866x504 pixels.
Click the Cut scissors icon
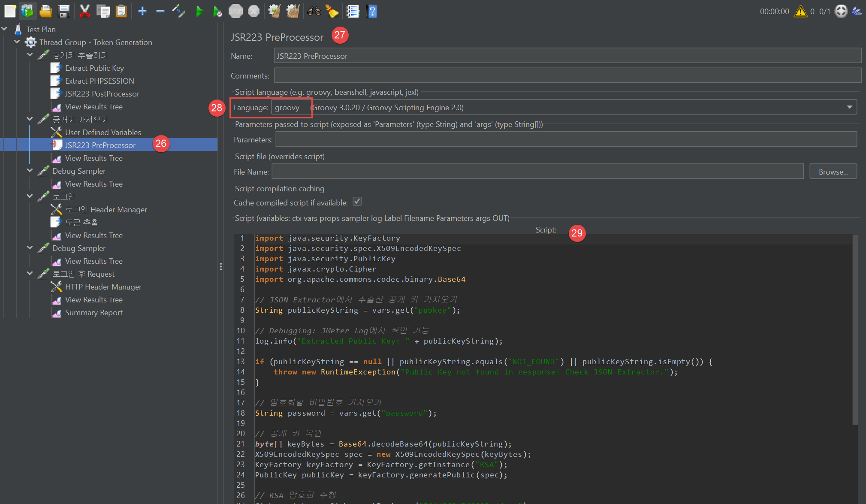[x=84, y=11]
